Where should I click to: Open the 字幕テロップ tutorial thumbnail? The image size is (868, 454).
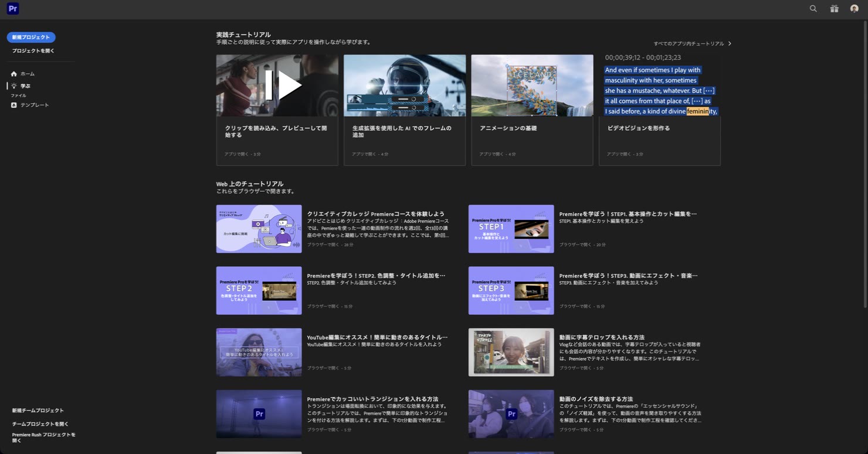(x=511, y=353)
